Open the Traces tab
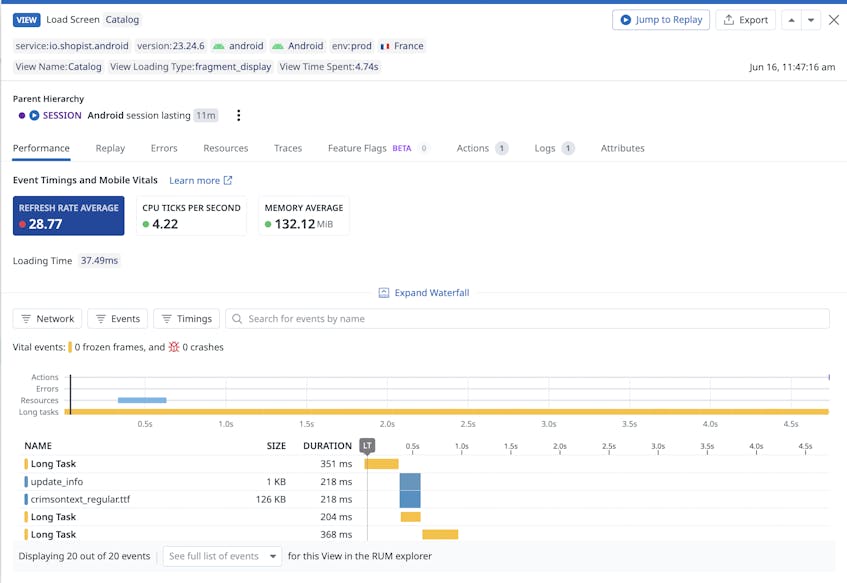The height and width of the screenshot is (583, 847). [288, 148]
